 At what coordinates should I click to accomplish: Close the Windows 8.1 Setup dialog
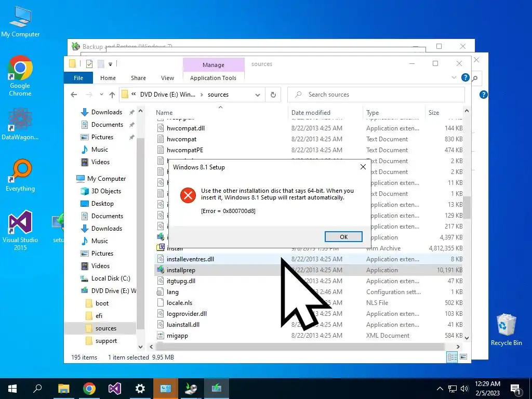[x=363, y=167]
